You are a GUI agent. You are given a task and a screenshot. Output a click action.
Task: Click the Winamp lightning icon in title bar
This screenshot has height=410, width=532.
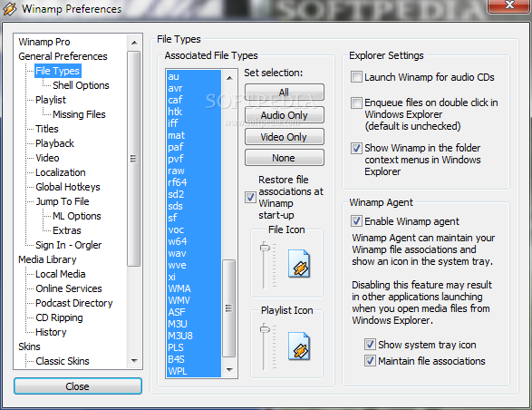[x=9, y=9]
